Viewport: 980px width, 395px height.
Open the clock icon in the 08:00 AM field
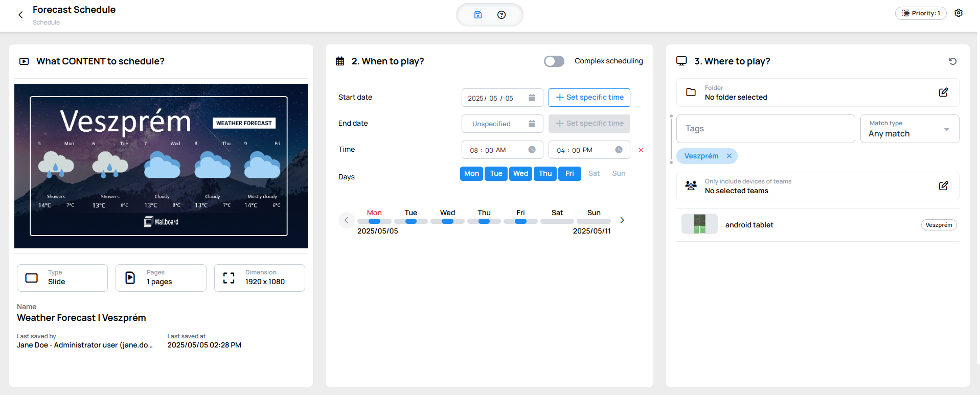pos(532,150)
